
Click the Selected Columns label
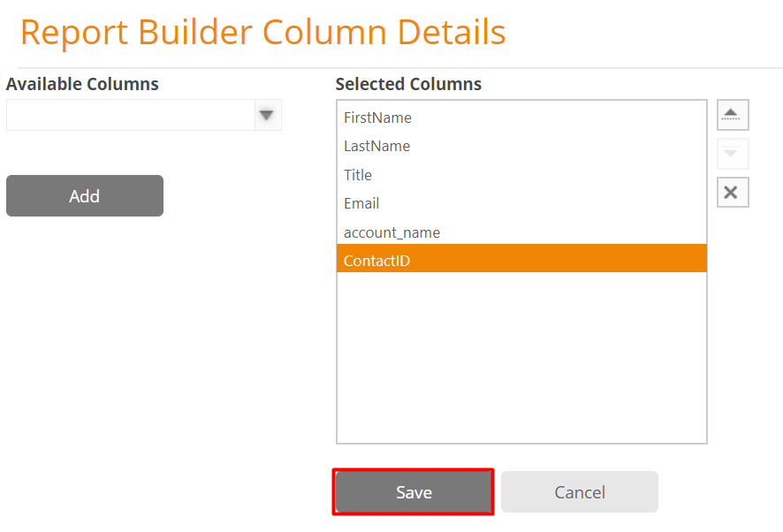(408, 84)
